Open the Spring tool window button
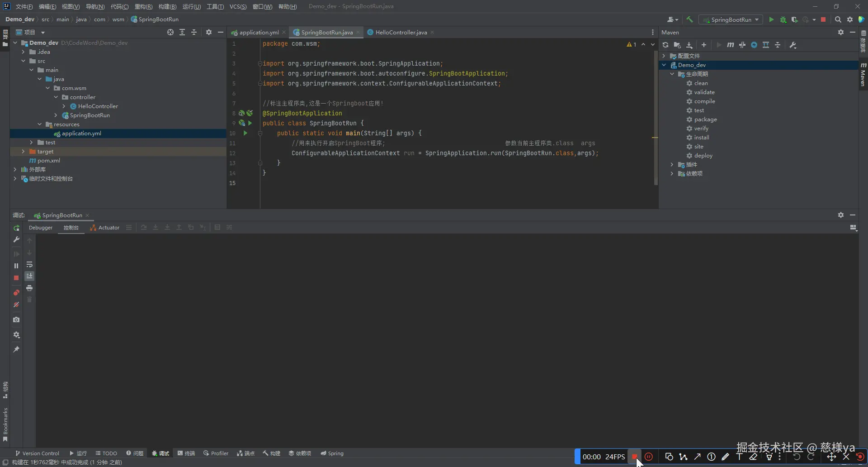This screenshot has height=467, width=868. 332,453
